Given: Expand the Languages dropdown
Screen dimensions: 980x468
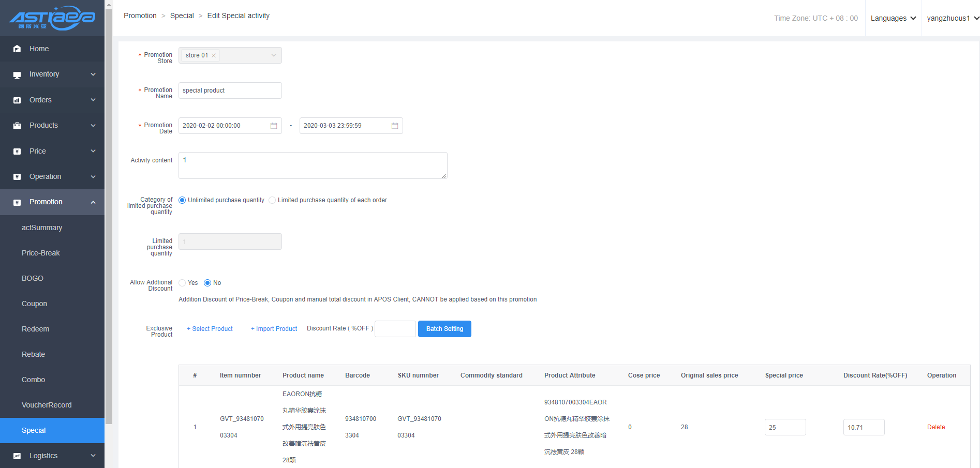Looking at the screenshot, I should click(x=893, y=18).
